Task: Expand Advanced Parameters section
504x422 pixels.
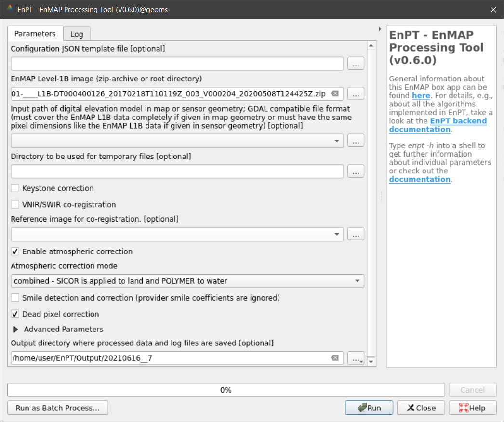Action: pyautogui.click(x=16, y=330)
